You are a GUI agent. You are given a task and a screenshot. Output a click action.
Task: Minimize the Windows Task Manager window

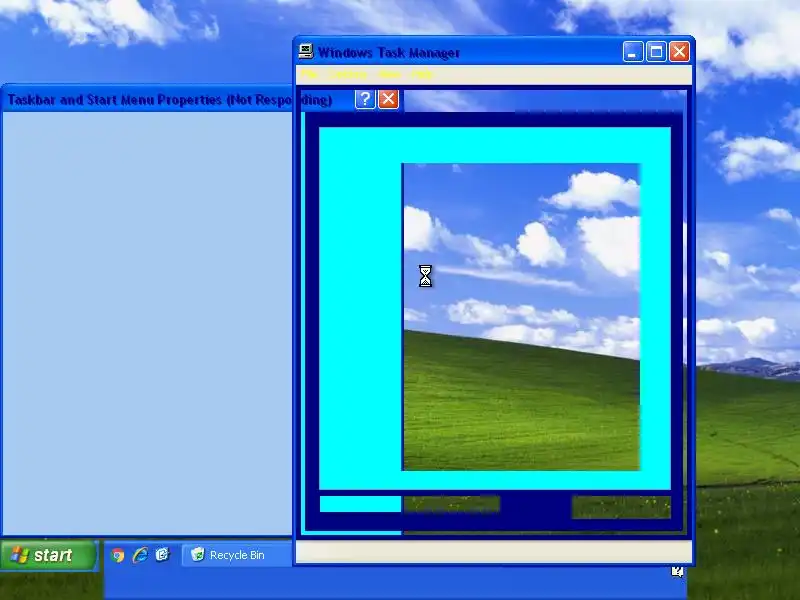[633, 52]
